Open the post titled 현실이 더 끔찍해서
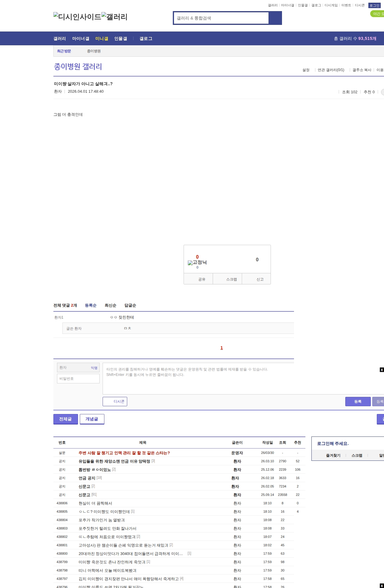The width and height of the screenshot is (384, 588). coord(95,503)
